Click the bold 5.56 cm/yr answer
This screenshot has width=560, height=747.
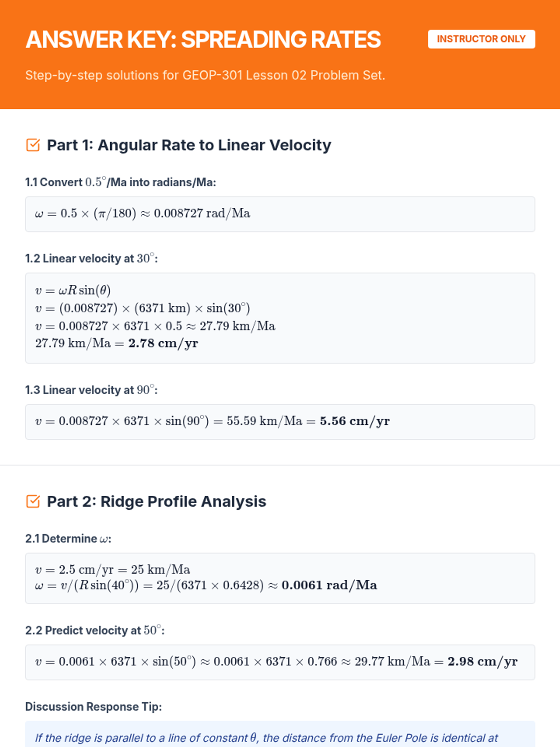(x=355, y=421)
